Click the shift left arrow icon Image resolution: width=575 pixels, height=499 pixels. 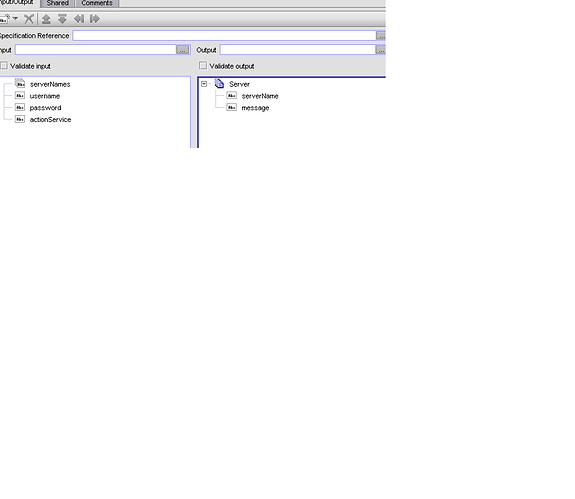tap(79, 19)
